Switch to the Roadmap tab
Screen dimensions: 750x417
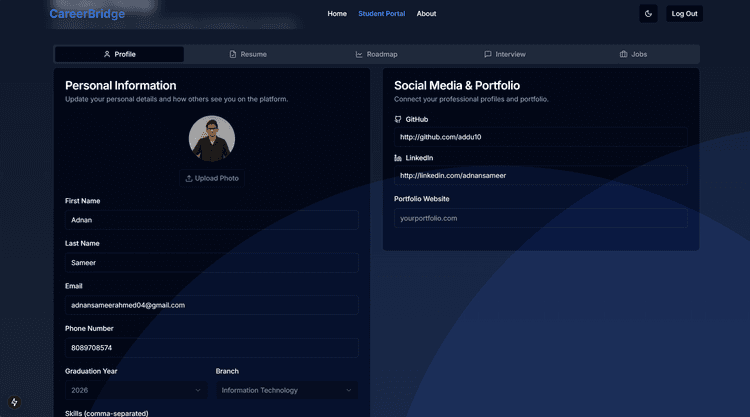click(x=376, y=54)
